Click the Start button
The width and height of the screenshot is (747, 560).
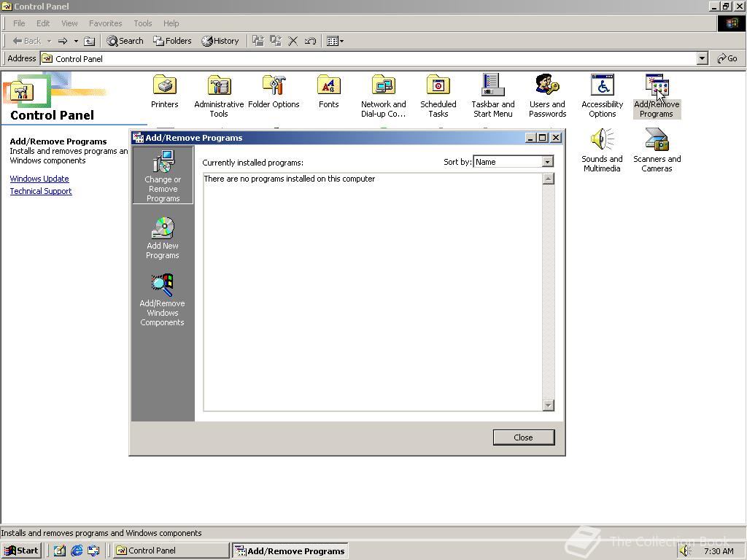[21, 551]
